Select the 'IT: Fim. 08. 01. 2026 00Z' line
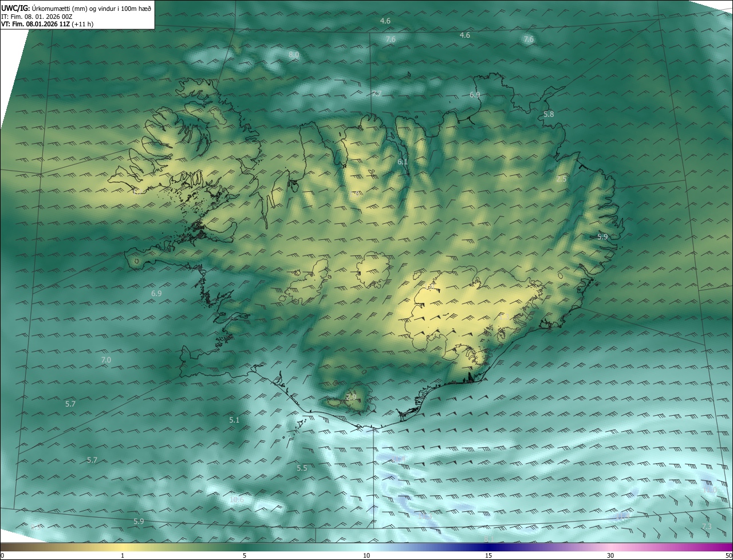The width and height of the screenshot is (733, 560). click(x=36, y=17)
